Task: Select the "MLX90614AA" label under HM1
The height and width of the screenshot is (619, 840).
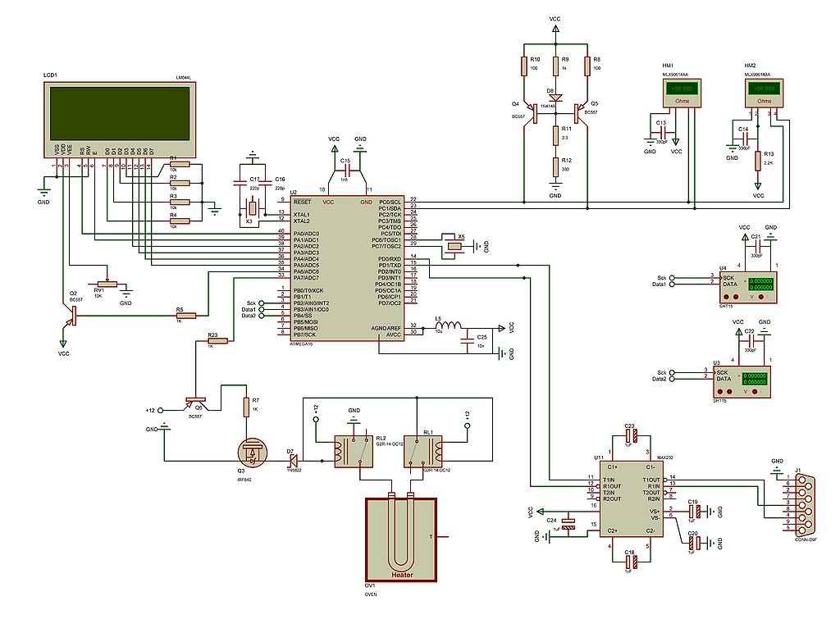Action: (676, 75)
